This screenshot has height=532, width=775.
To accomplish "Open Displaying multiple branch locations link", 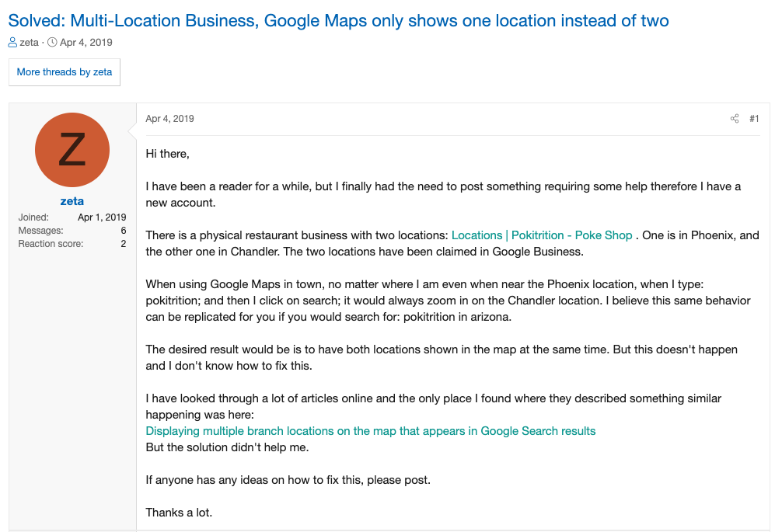I will tap(371, 431).
